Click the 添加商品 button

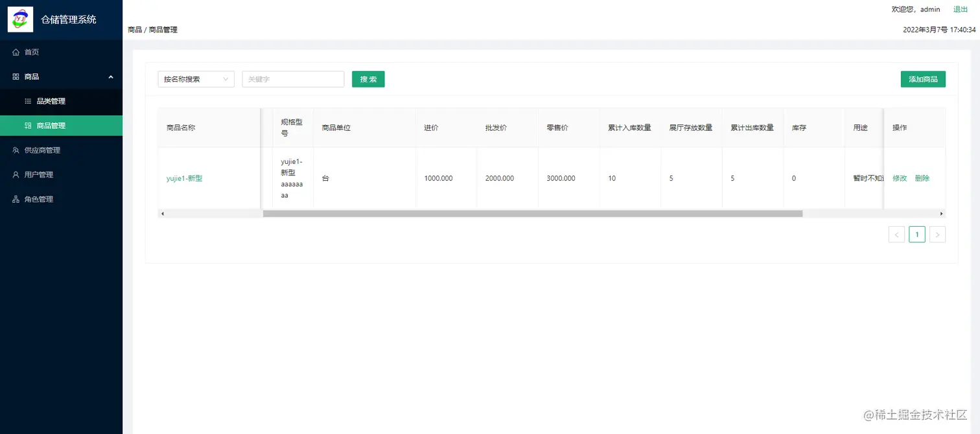pos(923,79)
